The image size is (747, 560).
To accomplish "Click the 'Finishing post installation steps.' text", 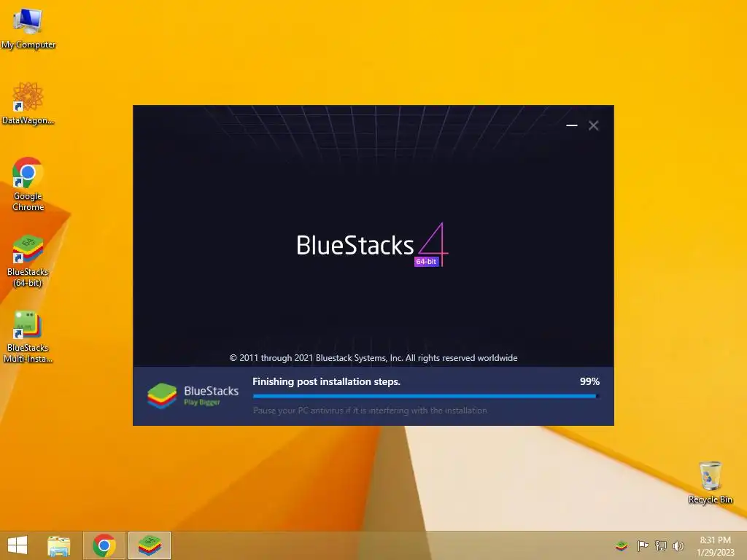I will point(326,381).
